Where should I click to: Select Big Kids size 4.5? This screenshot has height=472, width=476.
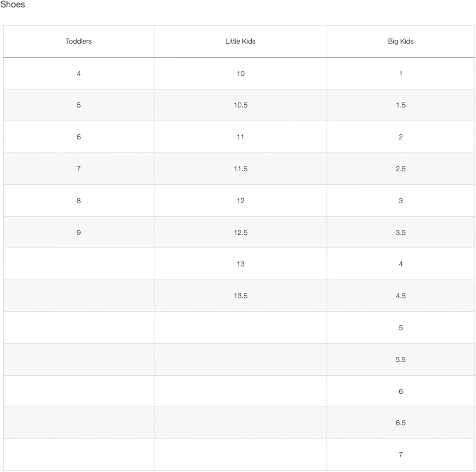click(x=401, y=296)
